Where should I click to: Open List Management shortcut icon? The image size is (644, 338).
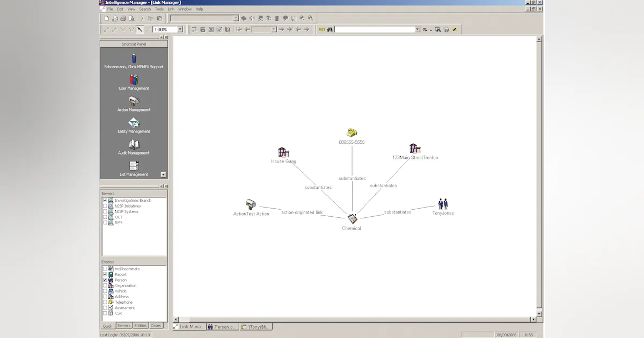(x=134, y=166)
